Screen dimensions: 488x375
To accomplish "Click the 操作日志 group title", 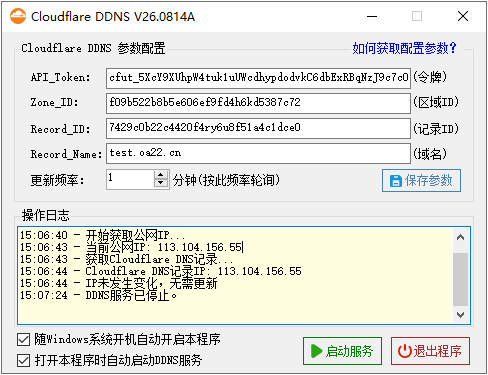I will tap(46, 215).
